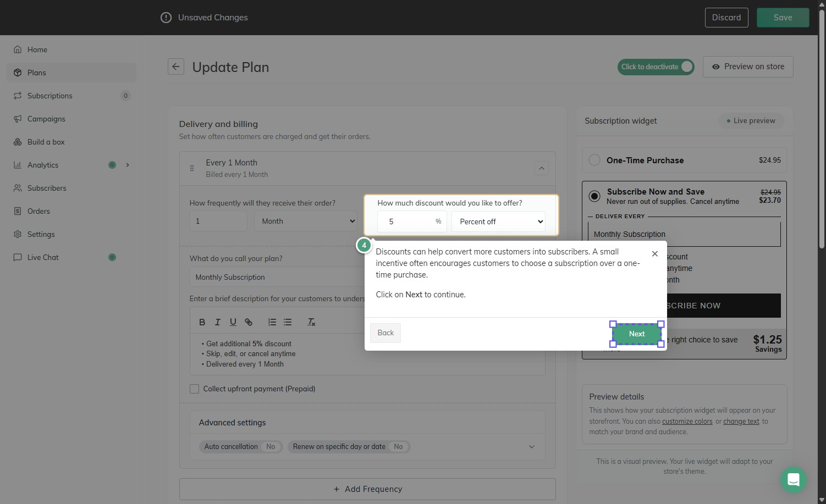The height and width of the screenshot is (504, 826).
Task: Click Add Frequency button
Action: pyautogui.click(x=367, y=489)
